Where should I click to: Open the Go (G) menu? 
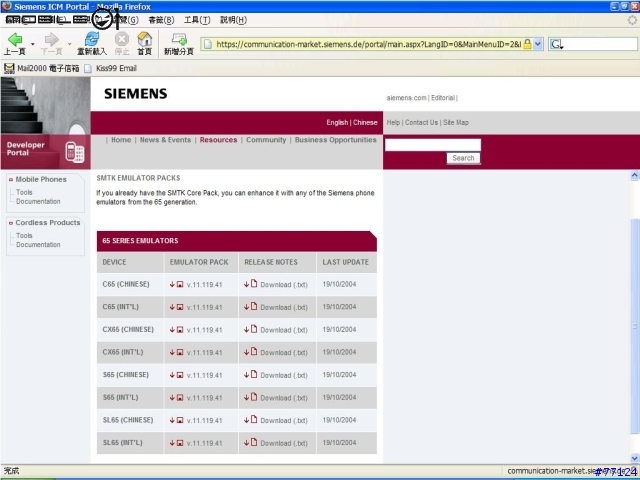[127, 20]
